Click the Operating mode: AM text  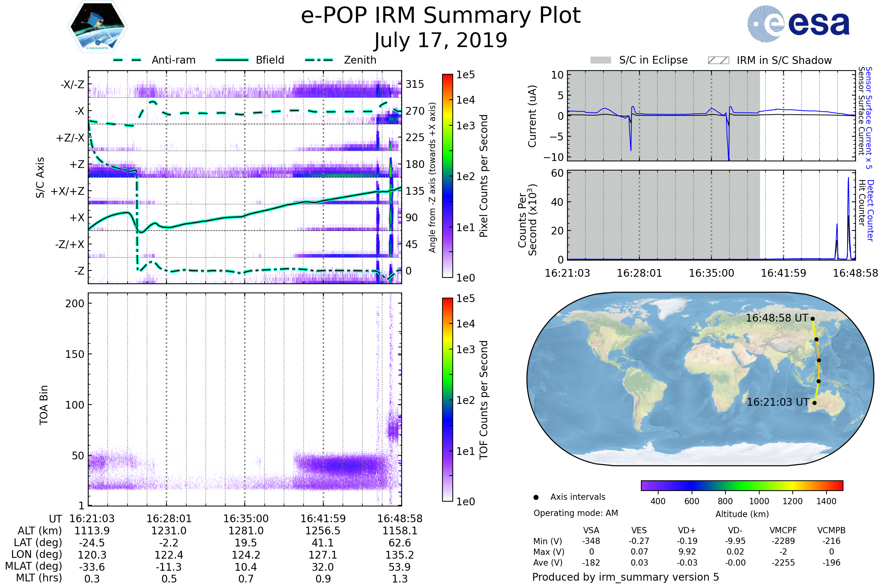coord(576,513)
